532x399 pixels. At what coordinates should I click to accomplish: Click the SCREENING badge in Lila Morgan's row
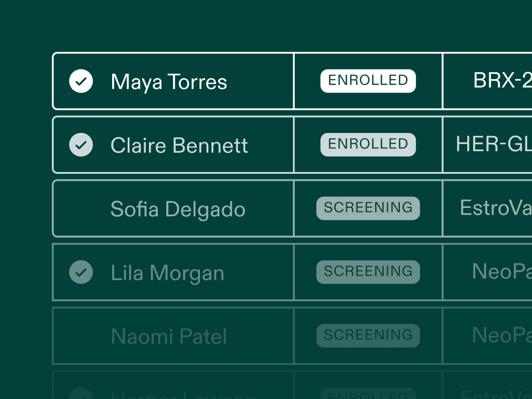pos(368,272)
